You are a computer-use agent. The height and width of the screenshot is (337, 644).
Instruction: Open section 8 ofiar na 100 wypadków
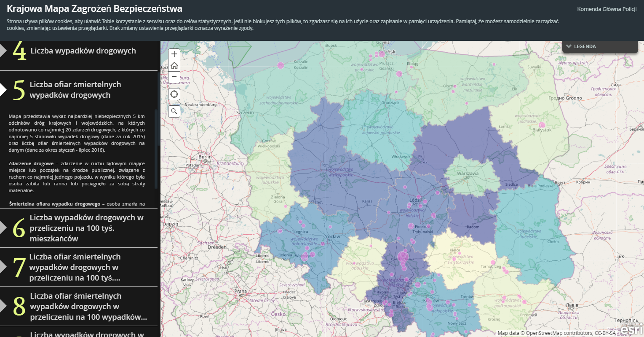tap(79, 306)
